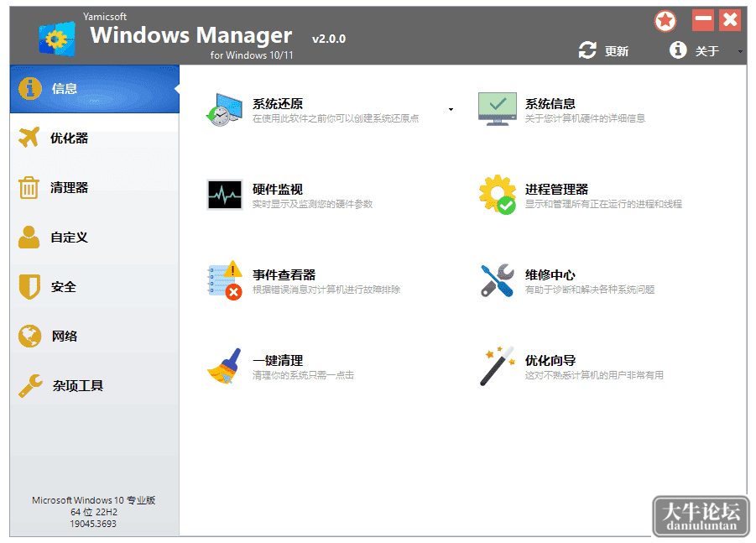The image size is (756, 543).
Task: Open the 维修中心 title link
Action: pyautogui.click(x=550, y=275)
